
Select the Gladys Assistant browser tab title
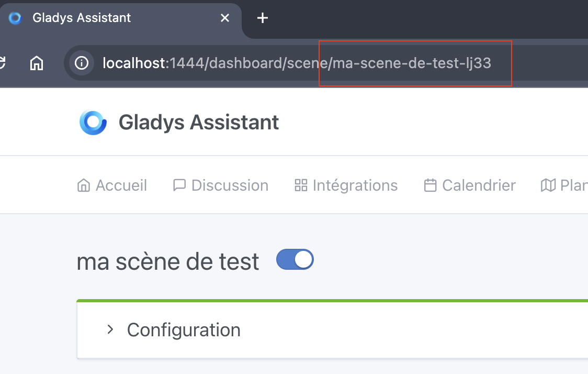(x=82, y=18)
